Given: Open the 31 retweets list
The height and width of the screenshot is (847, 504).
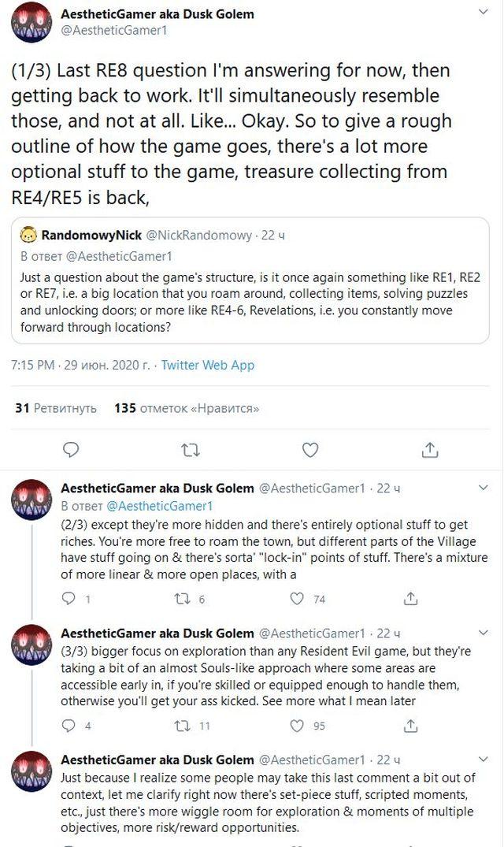Looking at the screenshot, I should click(x=55, y=408).
